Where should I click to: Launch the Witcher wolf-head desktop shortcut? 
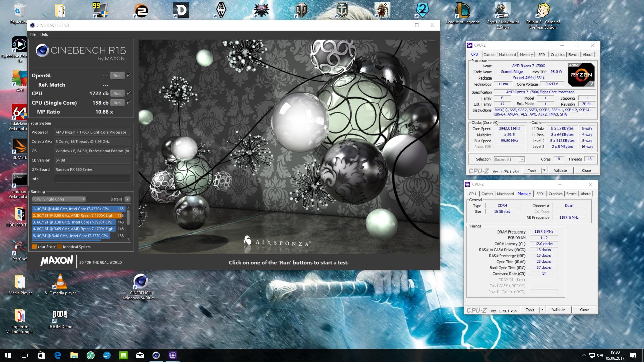tap(261, 10)
